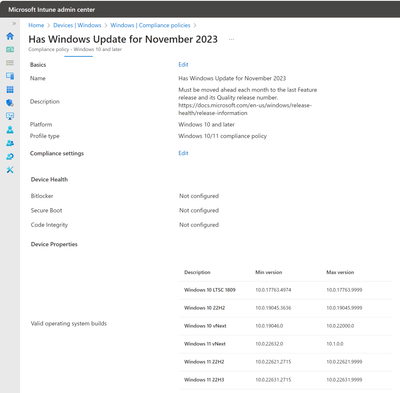Image resolution: width=400 pixels, height=393 pixels.
Task: Open Home icon in the sidebar
Action: [x=10, y=36]
